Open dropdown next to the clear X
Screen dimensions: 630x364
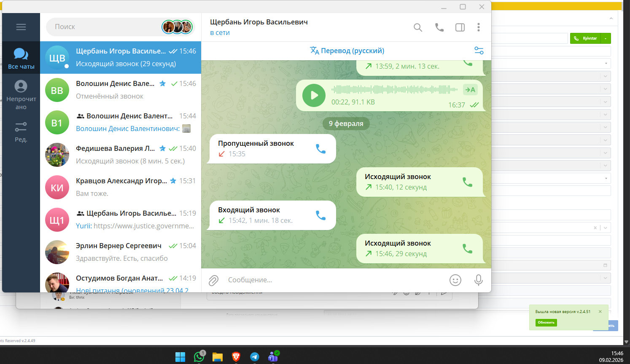tap(606, 228)
